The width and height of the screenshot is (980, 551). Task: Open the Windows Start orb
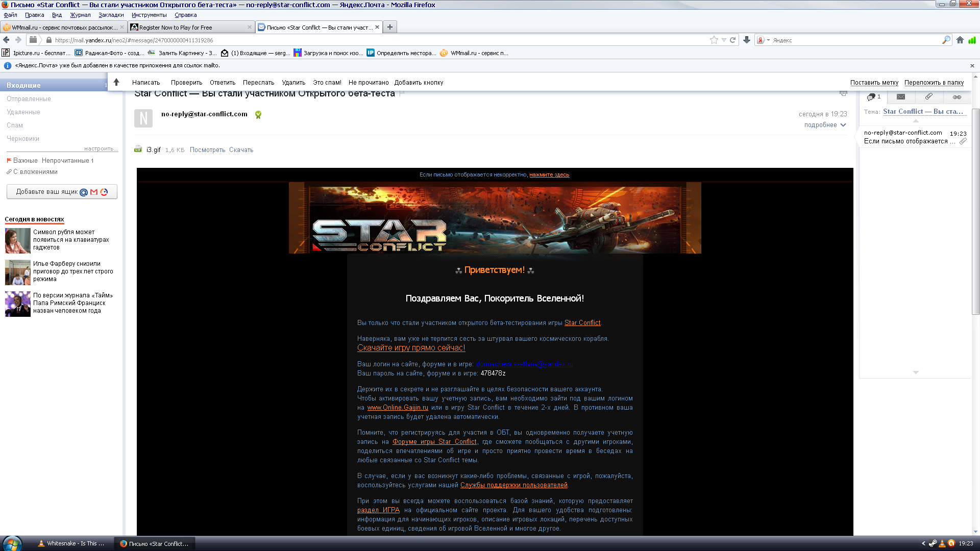[x=12, y=543]
